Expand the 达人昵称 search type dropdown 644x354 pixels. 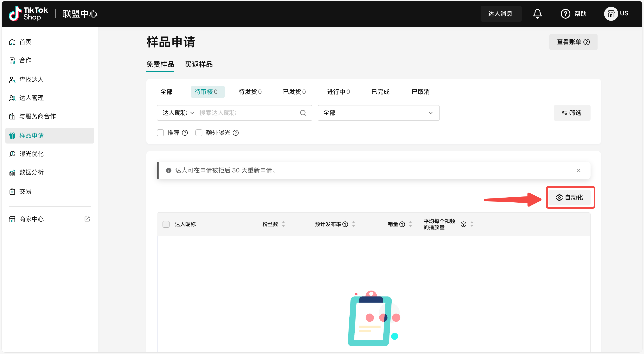pyautogui.click(x=178, y=113)
